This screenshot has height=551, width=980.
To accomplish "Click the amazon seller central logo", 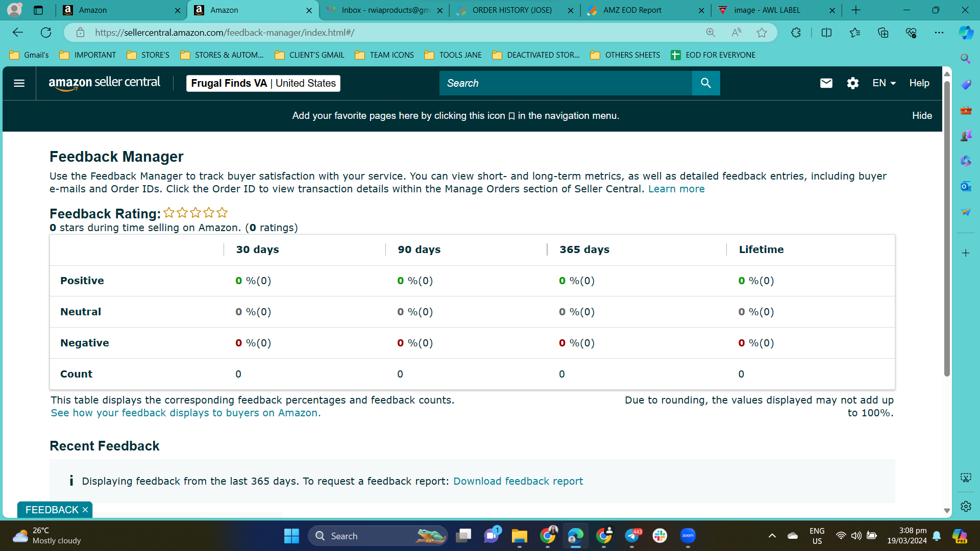I will tap(104, 83).
